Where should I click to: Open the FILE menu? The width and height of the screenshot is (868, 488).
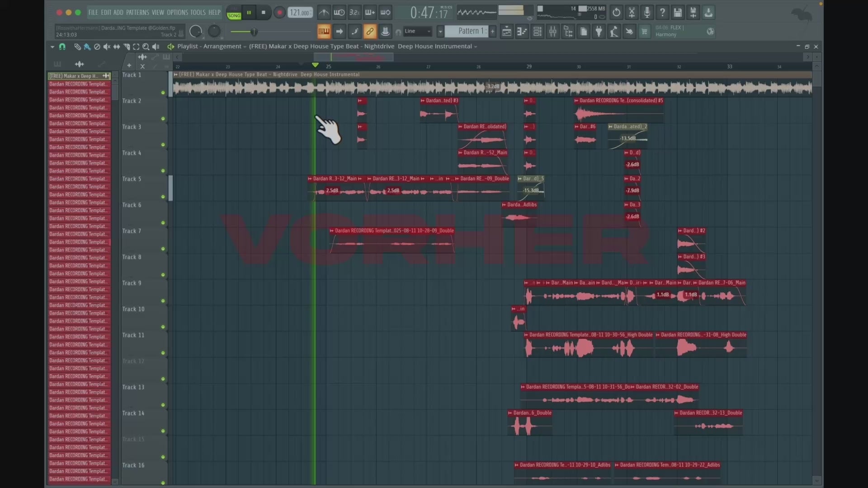click(x=93, y=13)
